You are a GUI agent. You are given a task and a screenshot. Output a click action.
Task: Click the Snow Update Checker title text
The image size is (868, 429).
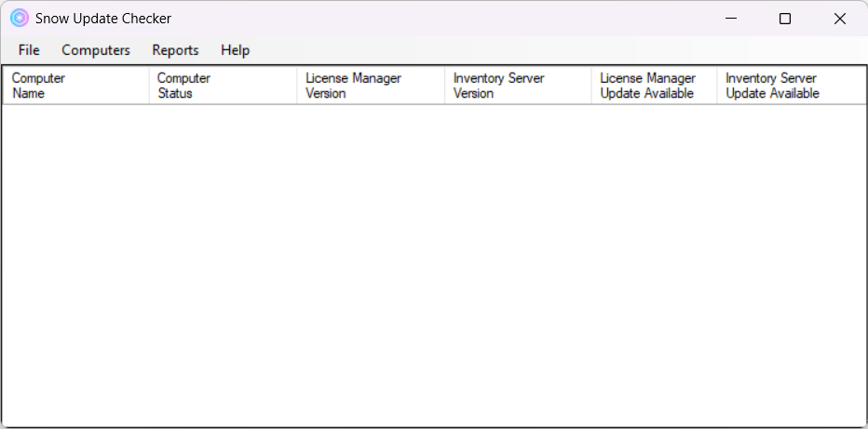tap(102, 19)
